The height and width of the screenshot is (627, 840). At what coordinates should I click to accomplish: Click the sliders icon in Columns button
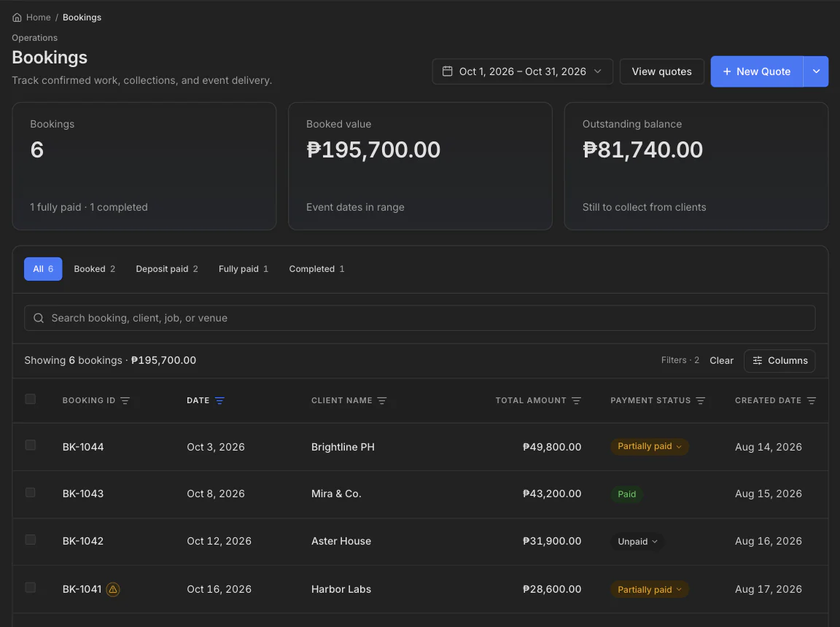coord(758,360)
